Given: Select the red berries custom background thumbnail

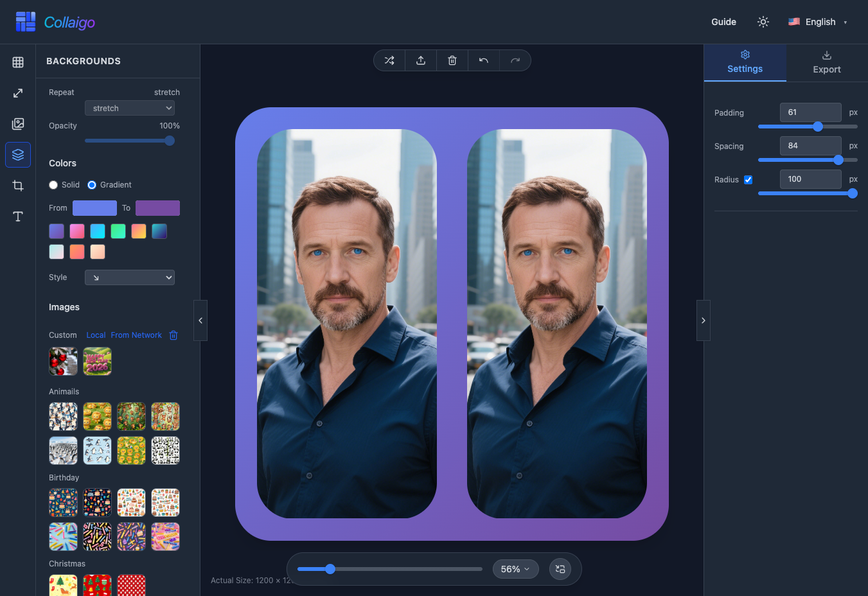Looking at the screenshot, I should (x=63, y=362).
